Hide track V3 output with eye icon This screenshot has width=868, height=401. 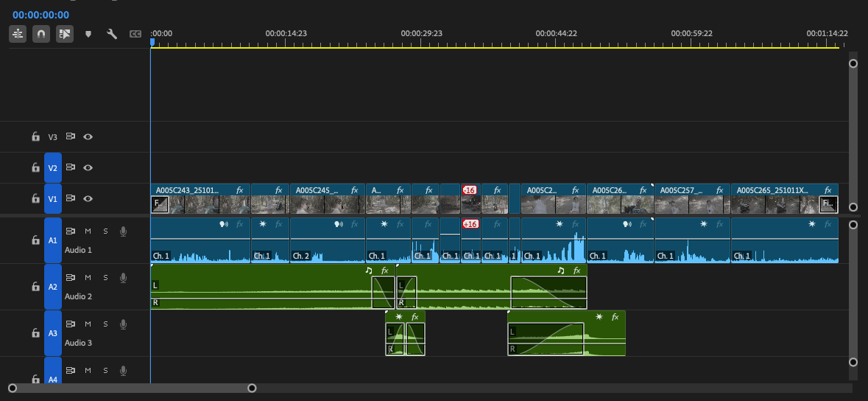tap(88, 136)
